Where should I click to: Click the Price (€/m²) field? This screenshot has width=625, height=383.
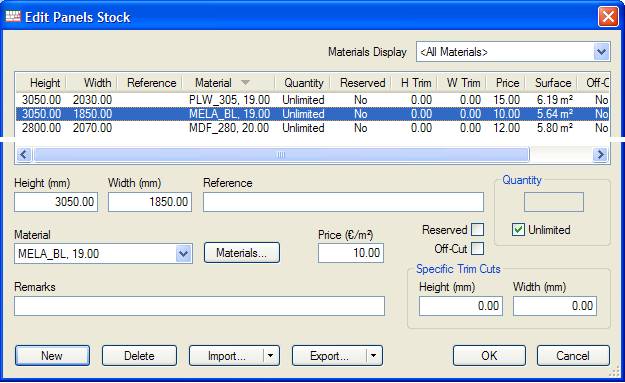click(351, 253)
